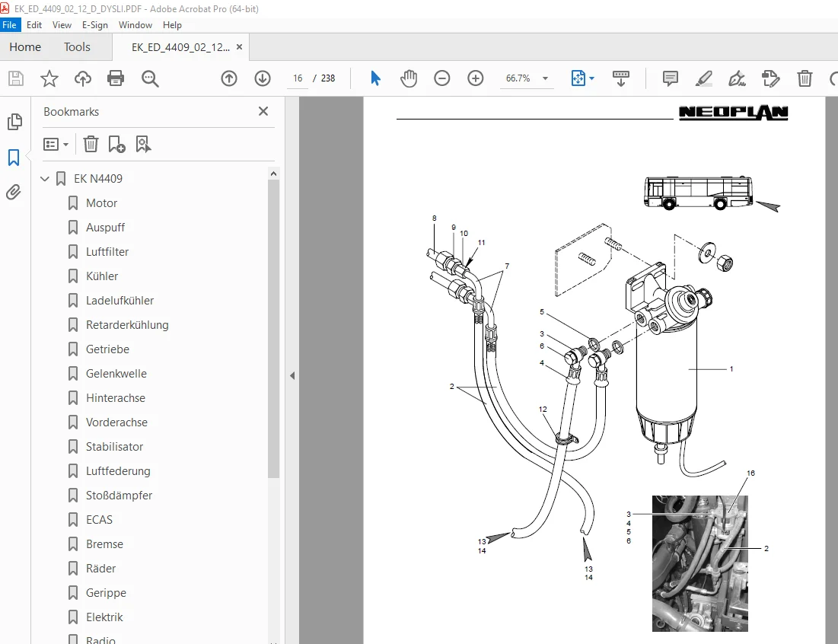
Task: Collapse the EK N4409 bookmark tree
Action: pos(45,178)
